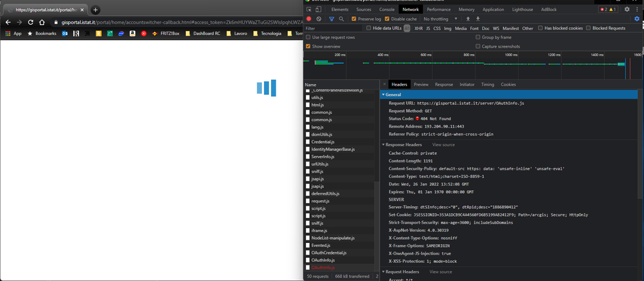Open FRITZ!Box bookmark

pos(166,34)
